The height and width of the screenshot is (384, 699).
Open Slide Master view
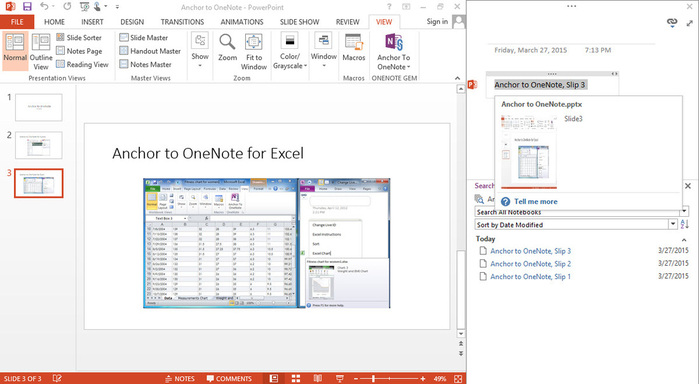(144, 37)
